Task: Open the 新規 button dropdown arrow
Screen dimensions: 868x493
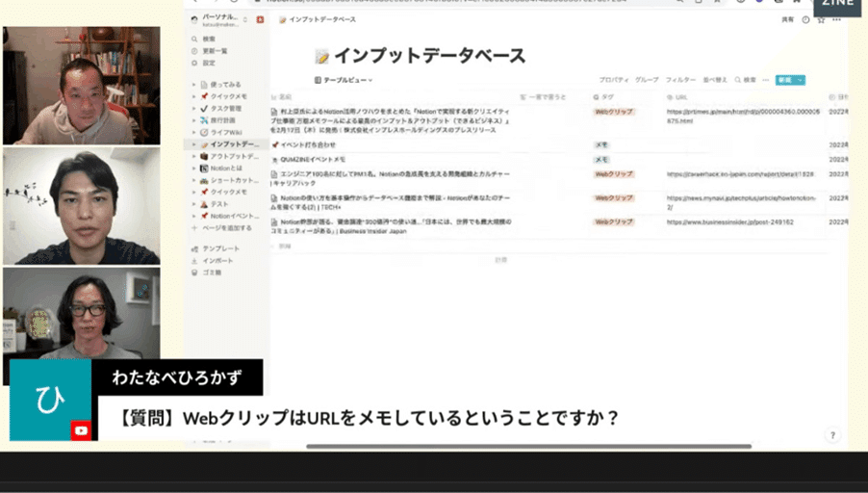Action: [801, 80]
